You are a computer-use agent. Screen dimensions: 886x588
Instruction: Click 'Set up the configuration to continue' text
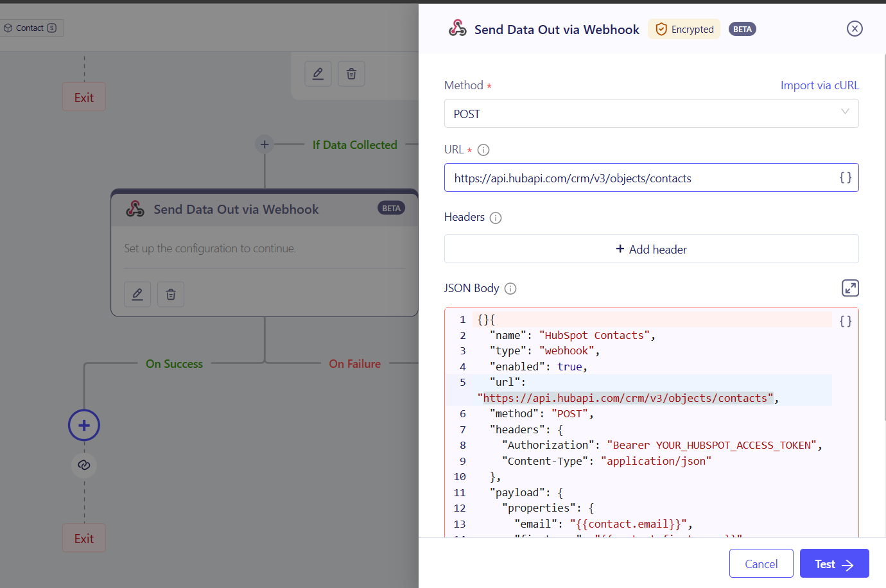point(210,248)
